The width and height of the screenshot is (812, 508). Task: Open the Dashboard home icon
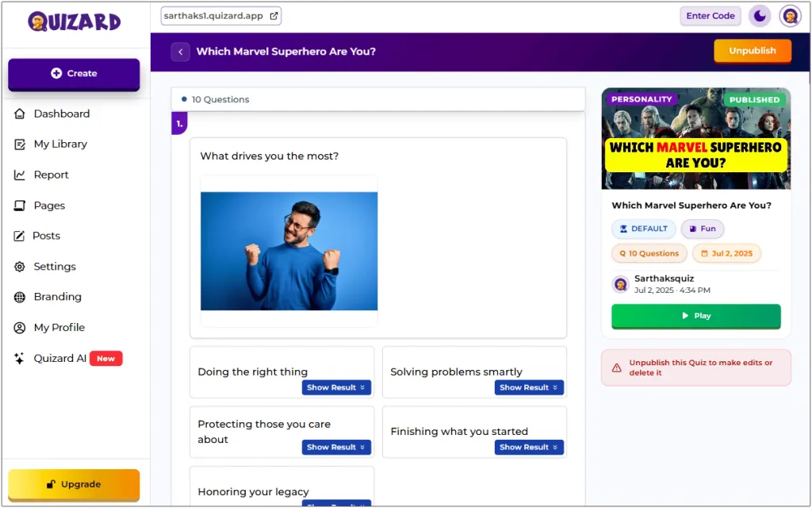pyautogui.click(x=20, y=114)
